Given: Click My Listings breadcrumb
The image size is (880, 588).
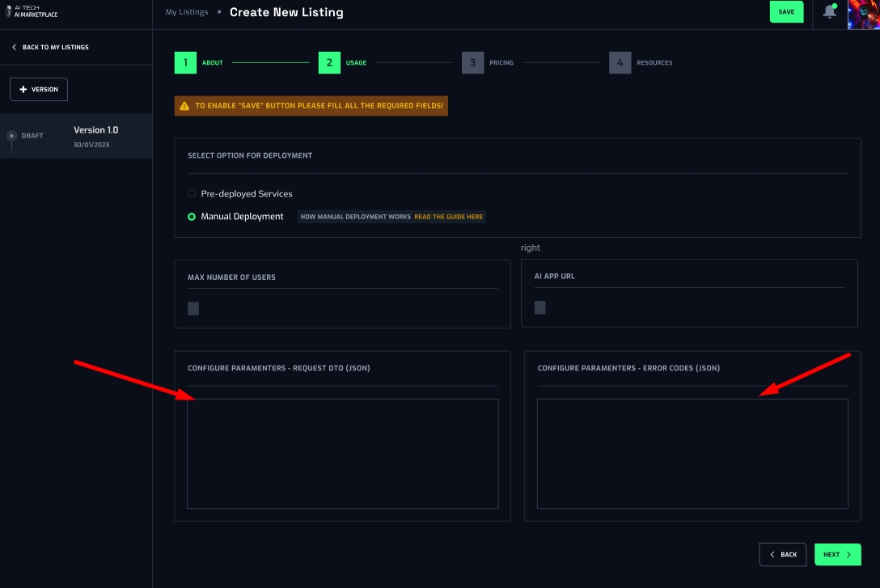Looking at the screenshot, I should point(187,12).
